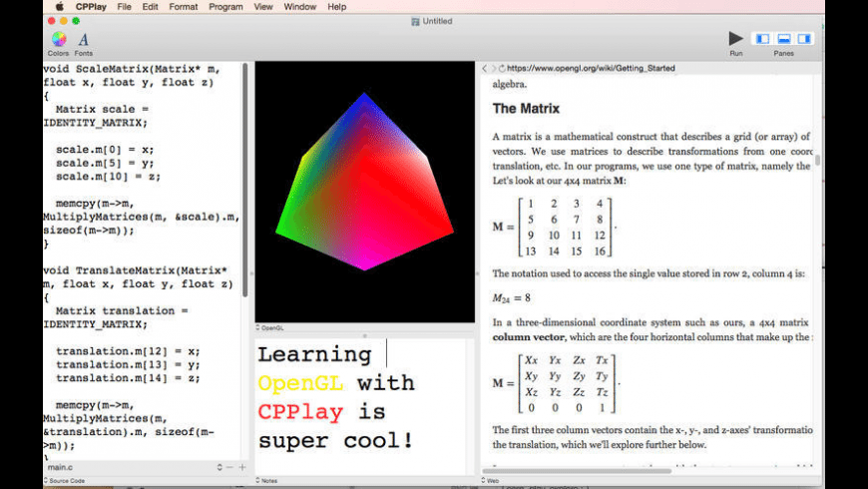Go forward in the web browser pane
Viewport: 868px width, 489px height.
494,69
